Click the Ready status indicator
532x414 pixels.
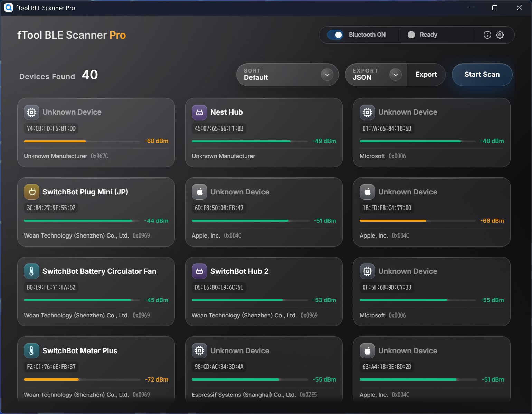click(422, 35)
